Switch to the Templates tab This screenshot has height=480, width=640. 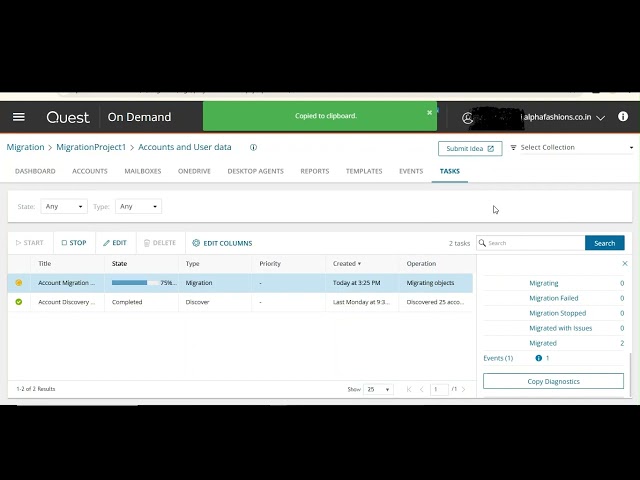coord(364,171)
